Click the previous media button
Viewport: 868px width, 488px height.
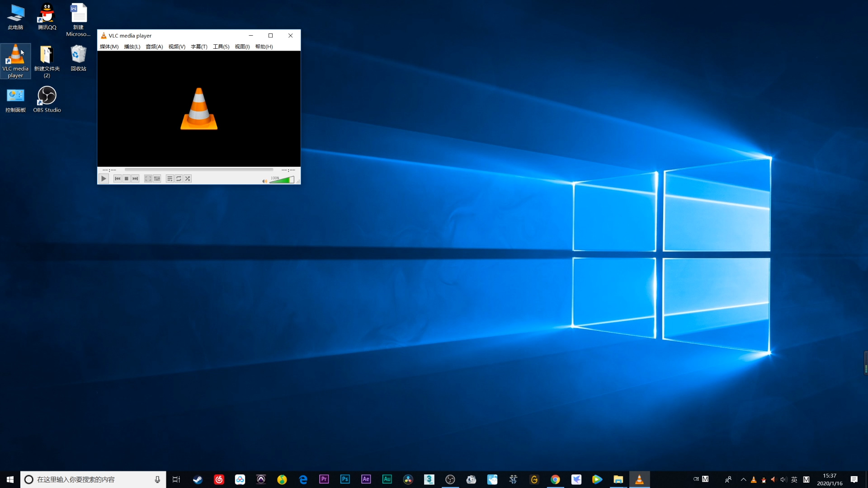tap(118, 178)
